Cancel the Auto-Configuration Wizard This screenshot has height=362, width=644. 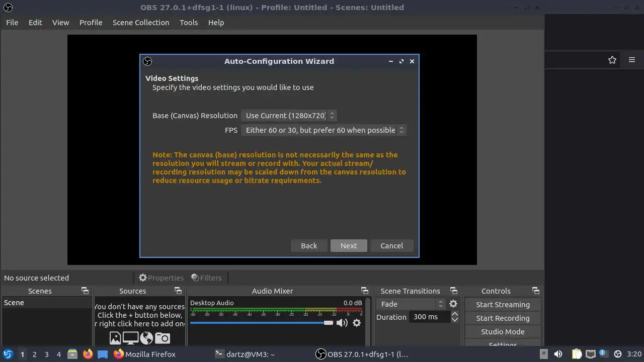point(391,246)
